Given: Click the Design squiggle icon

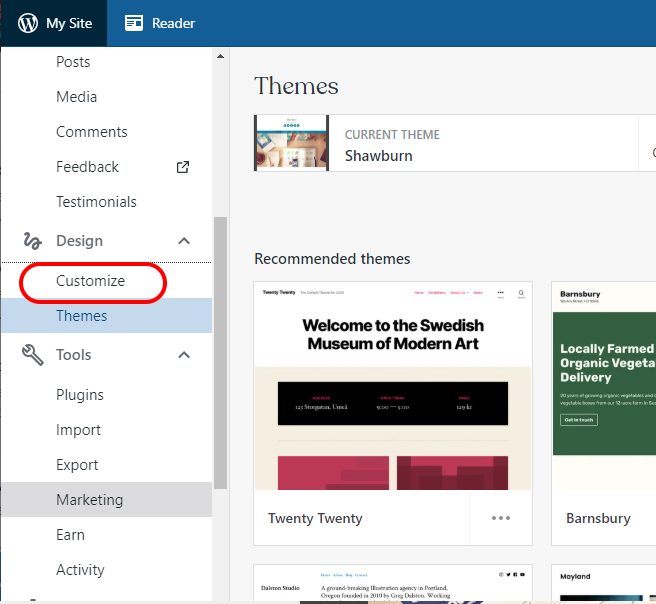Looking at the screenshot, I should (x=32, y=241).
